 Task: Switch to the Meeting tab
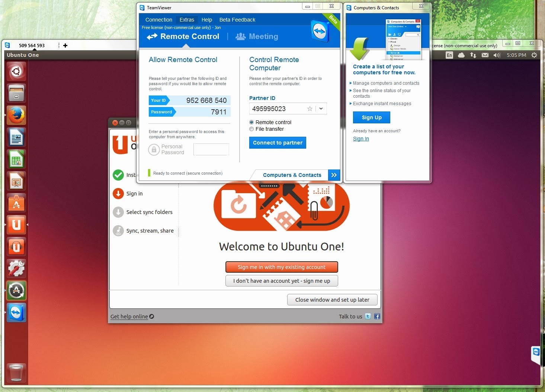pyautogui.click(x=257, y=36)
